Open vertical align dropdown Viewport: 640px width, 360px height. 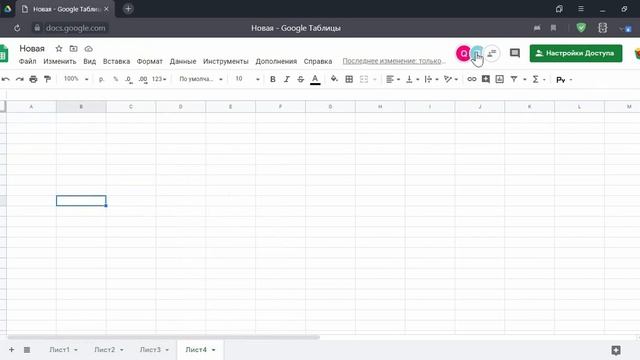click(x=412, y=79)
